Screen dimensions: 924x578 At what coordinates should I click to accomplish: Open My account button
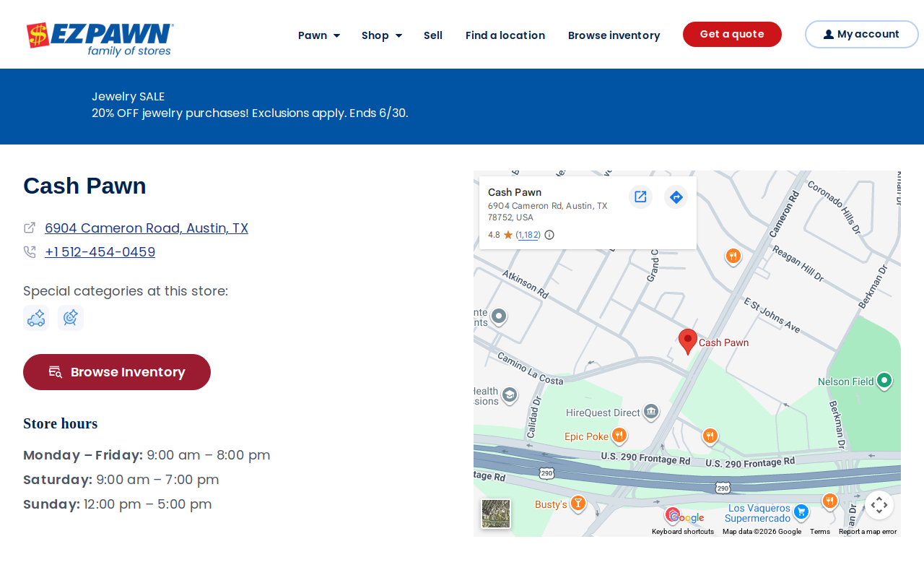pos(862,34)
